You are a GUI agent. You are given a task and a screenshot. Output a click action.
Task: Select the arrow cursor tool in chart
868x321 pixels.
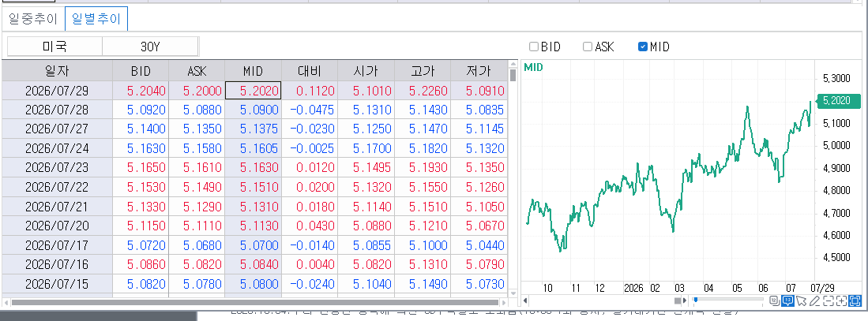pos(801,300)
